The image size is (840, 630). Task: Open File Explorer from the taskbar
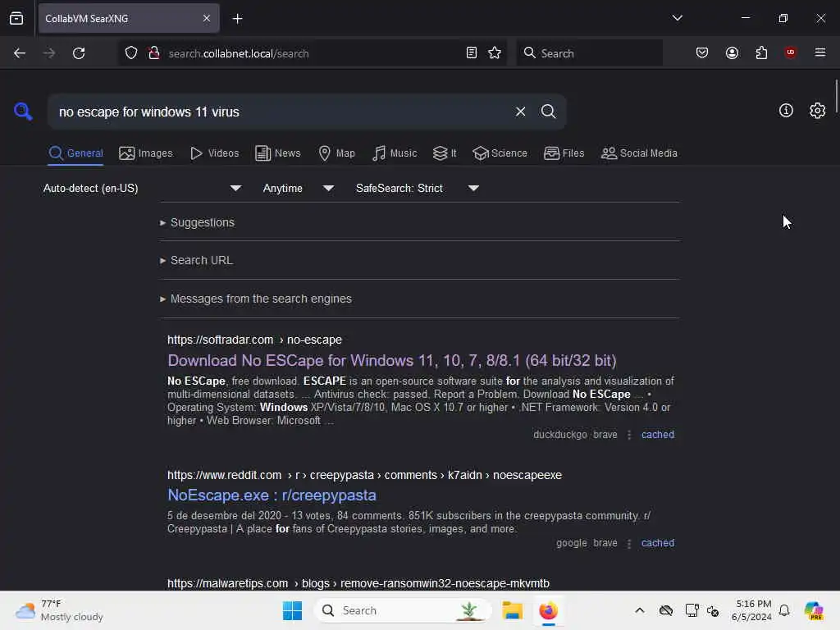[x=512, y=610]
